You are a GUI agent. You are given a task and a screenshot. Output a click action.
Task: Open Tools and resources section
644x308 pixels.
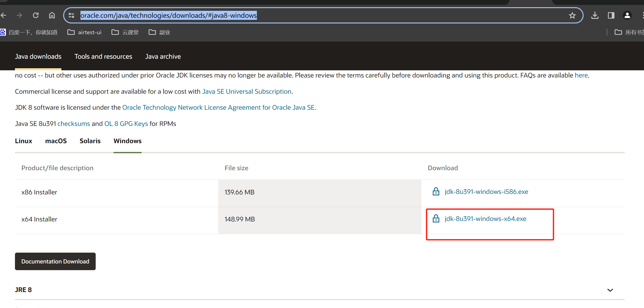coord(103,56)
